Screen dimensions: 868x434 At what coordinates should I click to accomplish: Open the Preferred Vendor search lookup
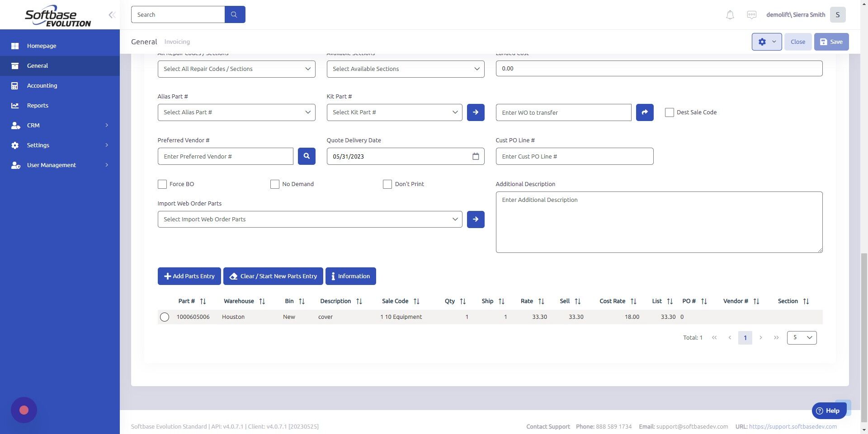pyautogui.click(x=307, y=156)
